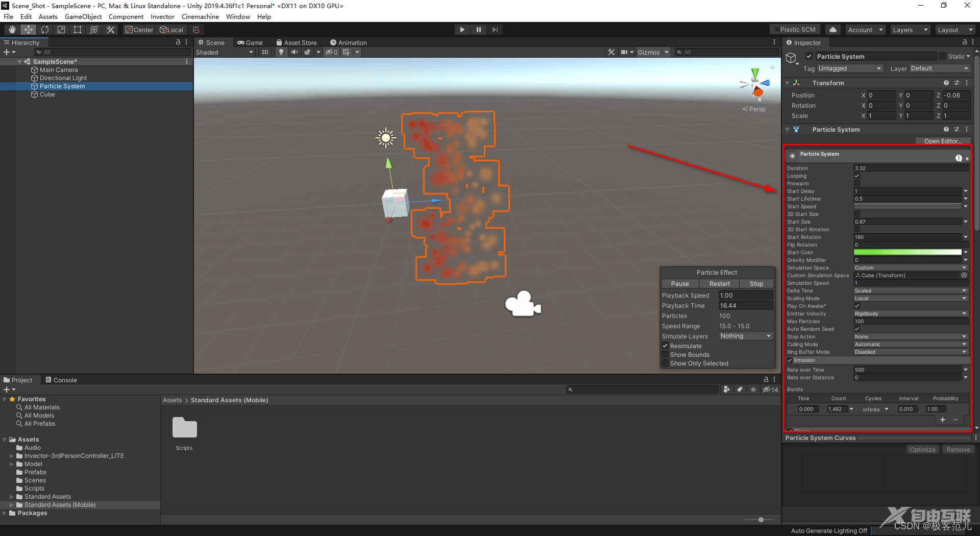Enable the Prewarm checkbox
This screenshot has width=980, height=536.
pyautogui.click(x=857, y=183)
